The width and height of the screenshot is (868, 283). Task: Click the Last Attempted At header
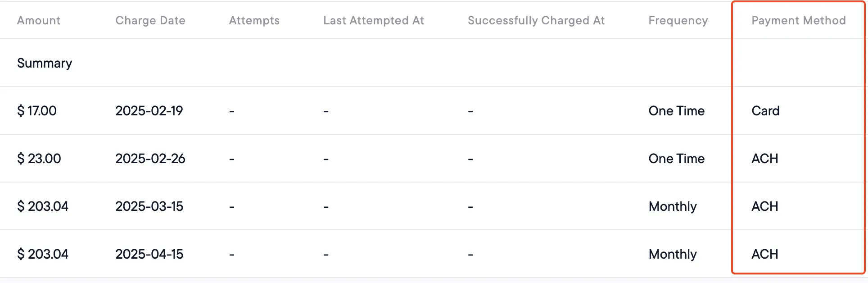coord(374,20)
